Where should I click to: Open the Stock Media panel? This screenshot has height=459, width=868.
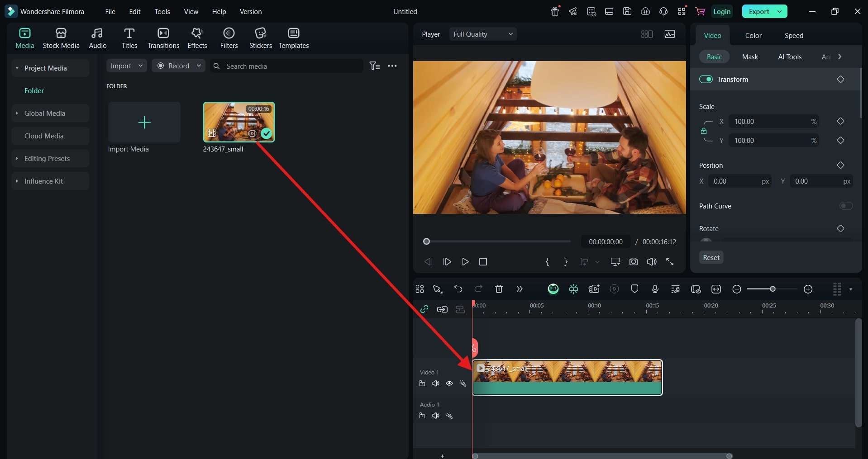(61, 38)
